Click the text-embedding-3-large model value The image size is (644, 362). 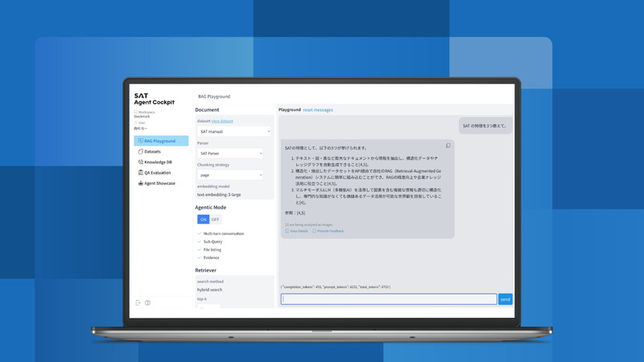[x=219, y=195]
